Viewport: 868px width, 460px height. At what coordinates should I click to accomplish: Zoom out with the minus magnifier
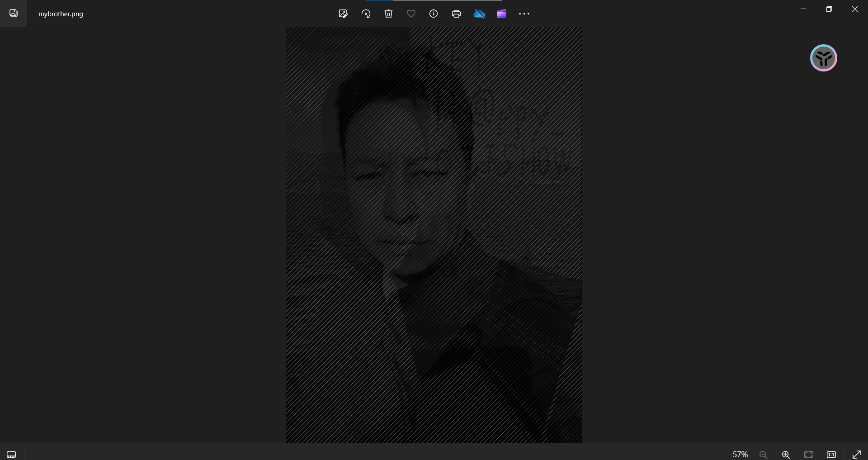764,455
